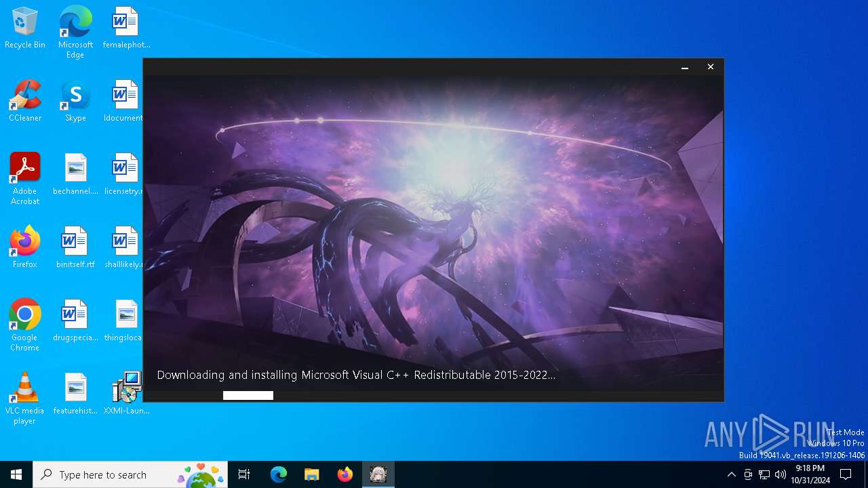Screen dimensions: 868x488
Task: Open the volume control in tray
Action: point(781,474)
